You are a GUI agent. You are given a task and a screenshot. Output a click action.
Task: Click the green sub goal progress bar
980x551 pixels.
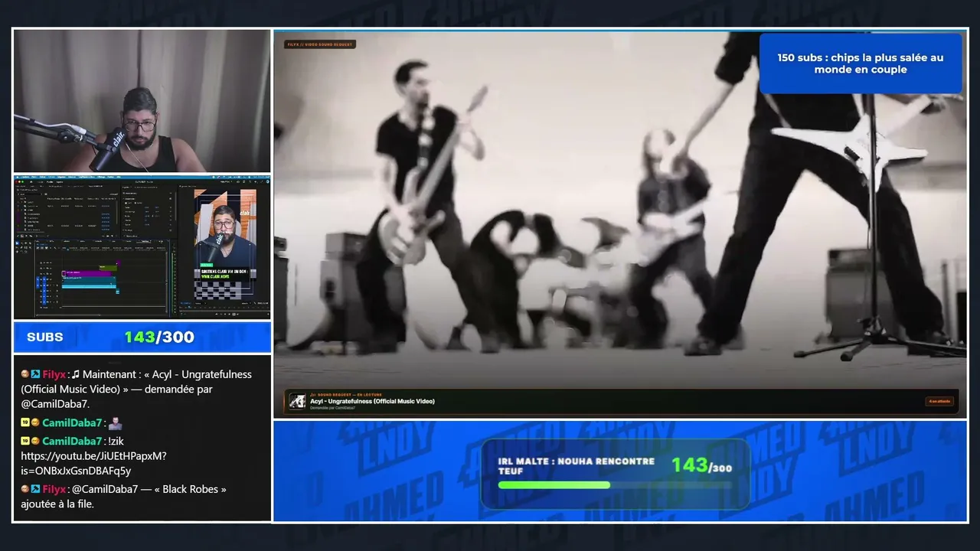coord(554,484)
